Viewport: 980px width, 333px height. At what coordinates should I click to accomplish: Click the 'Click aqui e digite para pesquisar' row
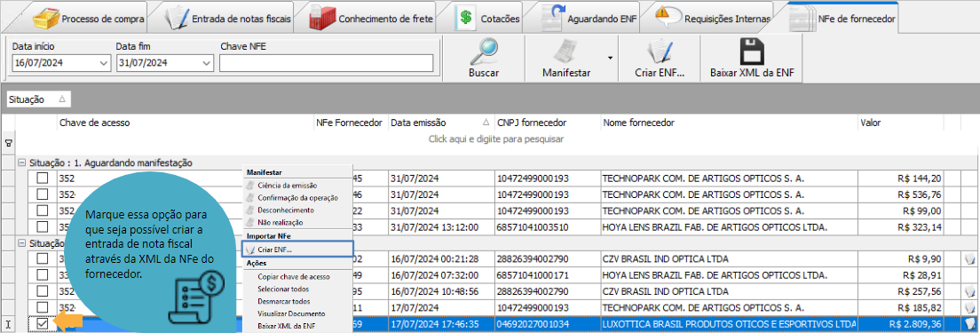496,139
